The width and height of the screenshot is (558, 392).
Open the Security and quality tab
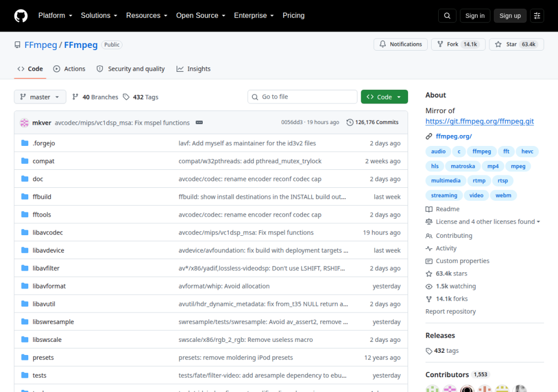(131, 69)
